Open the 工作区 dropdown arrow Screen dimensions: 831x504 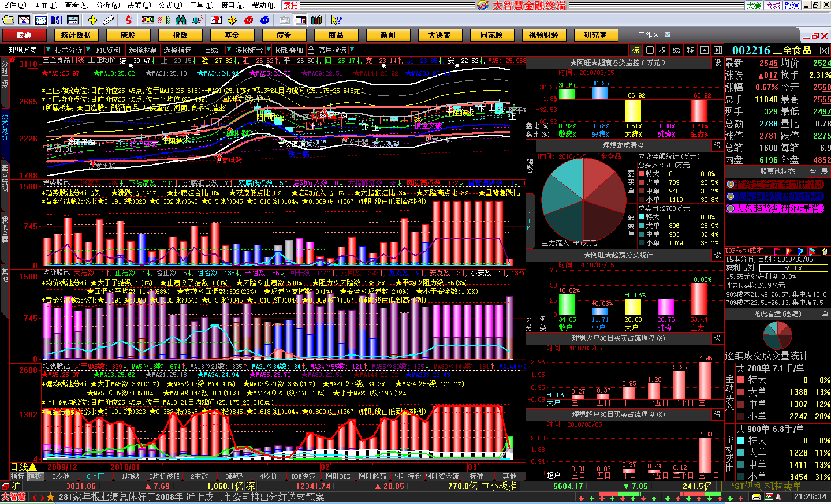(668, 35)
